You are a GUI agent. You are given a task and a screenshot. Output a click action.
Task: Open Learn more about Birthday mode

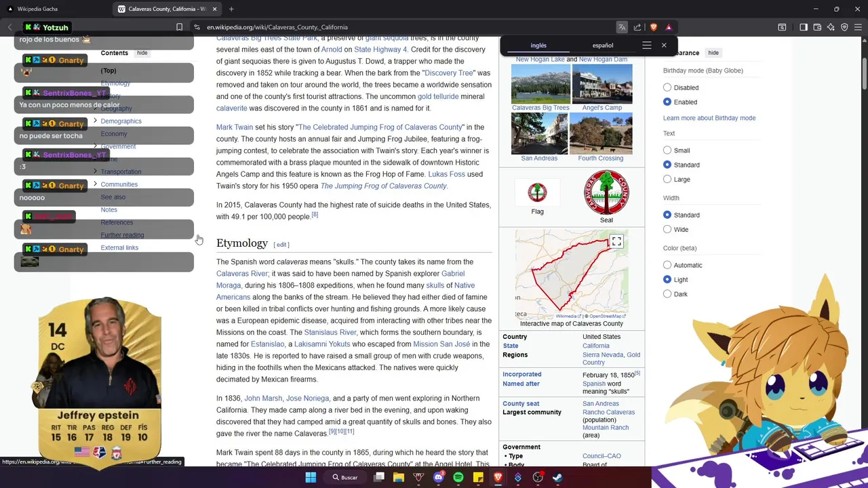click(x=709, y=118)
